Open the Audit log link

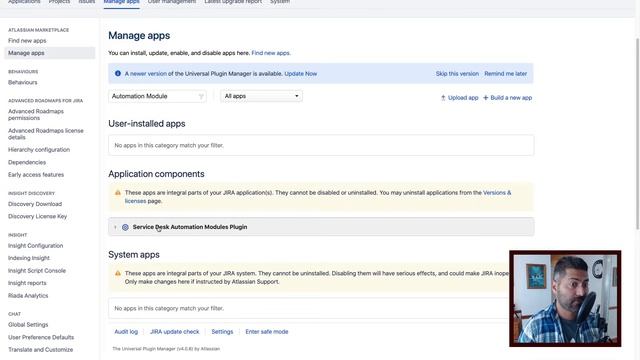pos(126,332)
